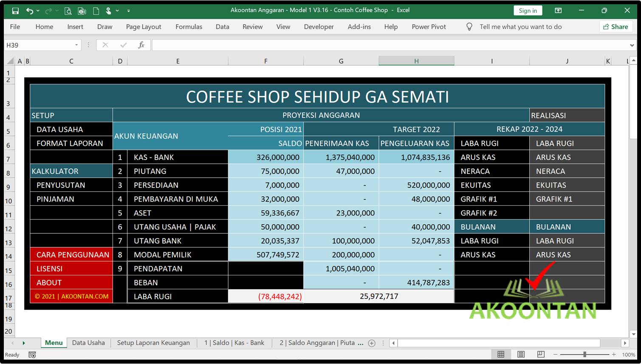
Task: Select the Page Break Preview icon
Action: (540, 354)
